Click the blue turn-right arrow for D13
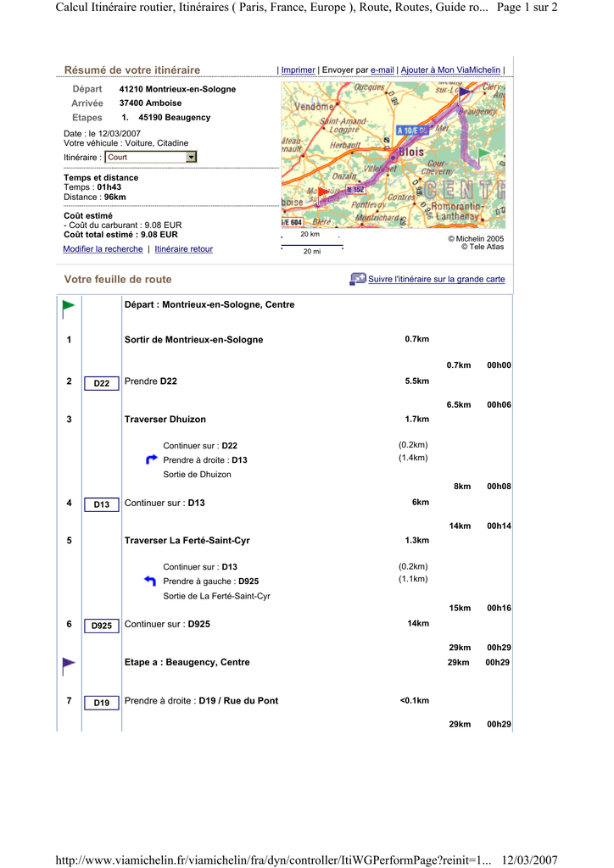The image size is (614, 868). tap(151, 459)
